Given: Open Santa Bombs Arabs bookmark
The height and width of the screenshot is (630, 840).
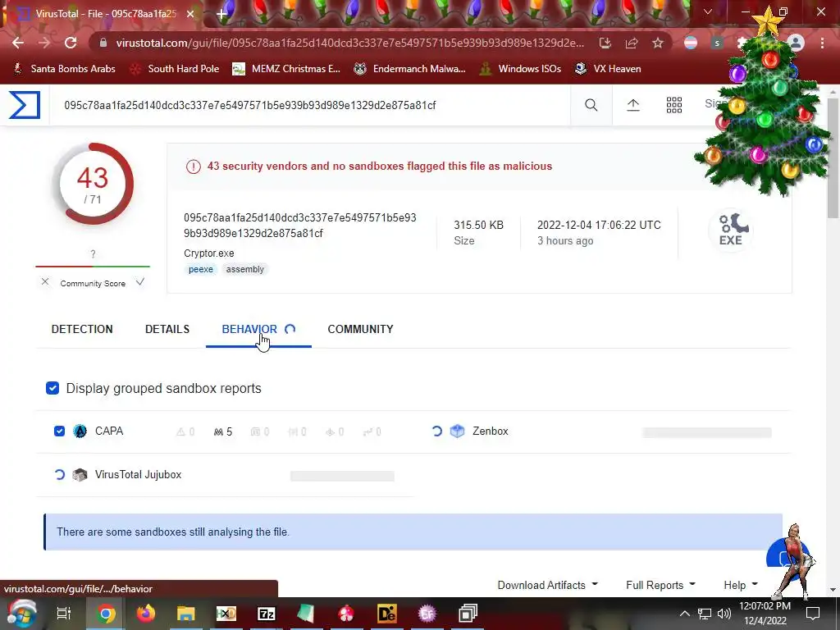Looking at the screenshot, I should click(64, 69).
